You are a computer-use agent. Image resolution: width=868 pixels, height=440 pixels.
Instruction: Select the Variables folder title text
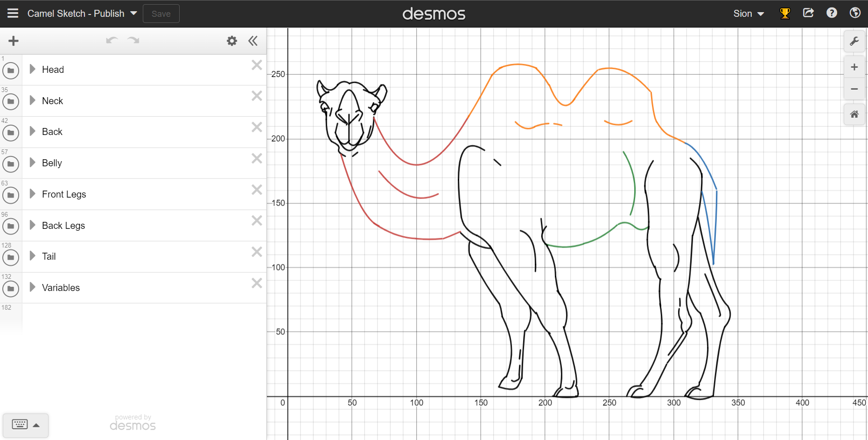point(61,288)
